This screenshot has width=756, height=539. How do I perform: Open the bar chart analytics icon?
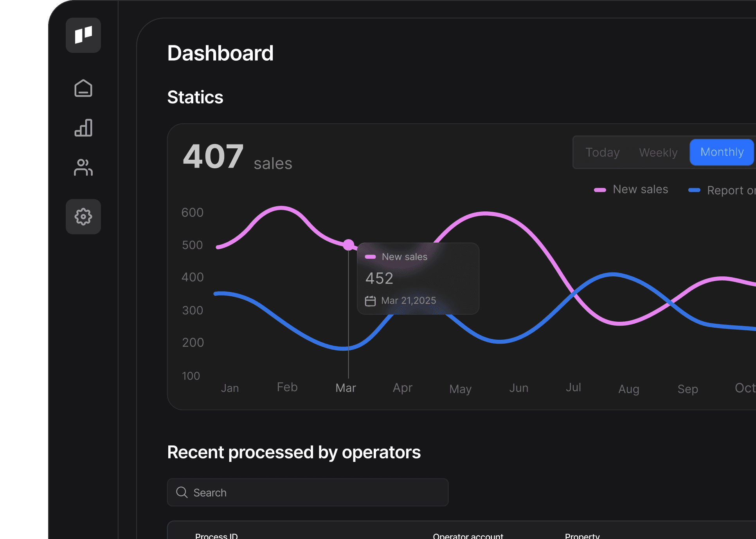(x=83, y=128)
